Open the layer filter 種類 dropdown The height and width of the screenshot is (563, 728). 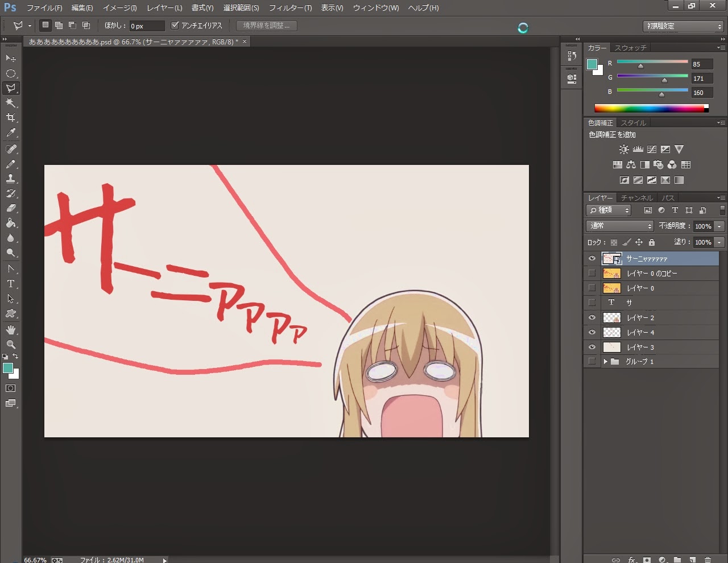pos(609,210)
